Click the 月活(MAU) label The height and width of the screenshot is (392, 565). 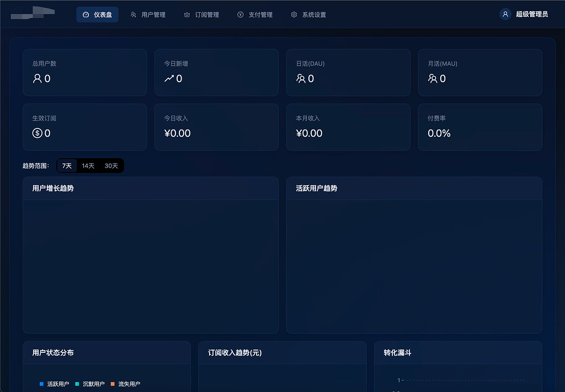[443, 63]
